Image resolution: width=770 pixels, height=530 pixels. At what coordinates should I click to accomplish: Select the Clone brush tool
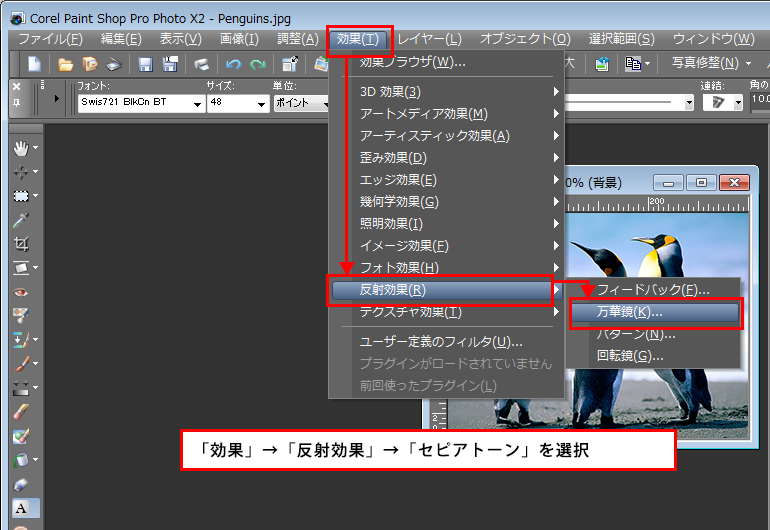point(21,339)
